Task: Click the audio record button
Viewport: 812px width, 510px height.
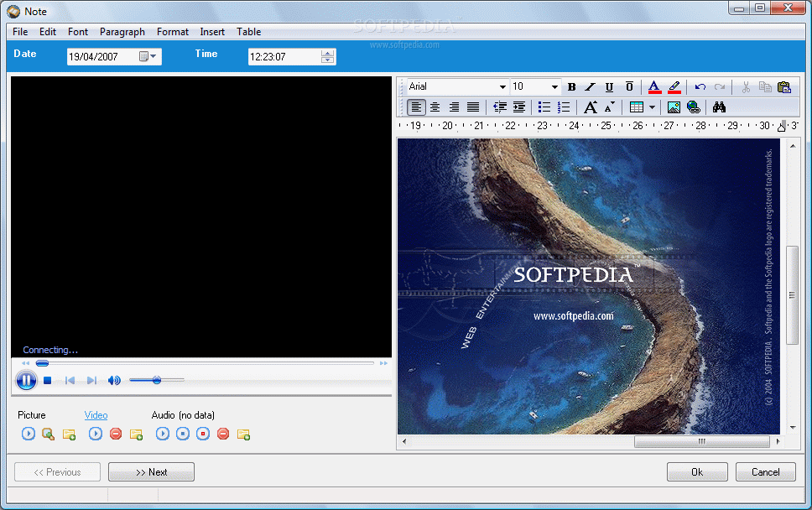Action: [203, 434]
